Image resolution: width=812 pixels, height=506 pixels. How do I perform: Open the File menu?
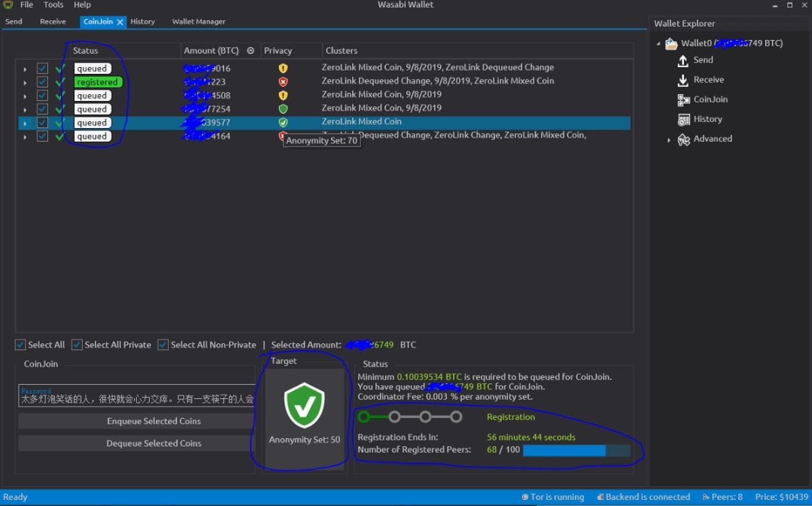pos(26,5)
